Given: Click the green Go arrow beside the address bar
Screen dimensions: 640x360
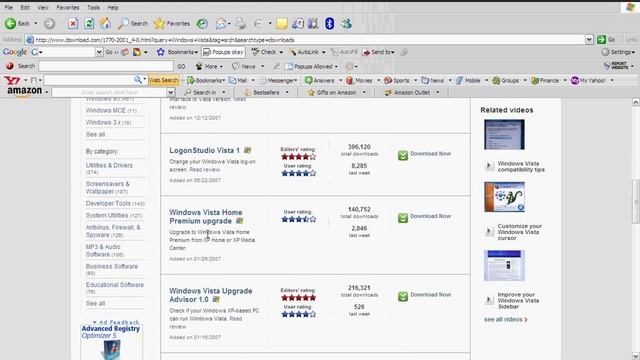Looking at the screenshot, I should (x=606, y=40).
